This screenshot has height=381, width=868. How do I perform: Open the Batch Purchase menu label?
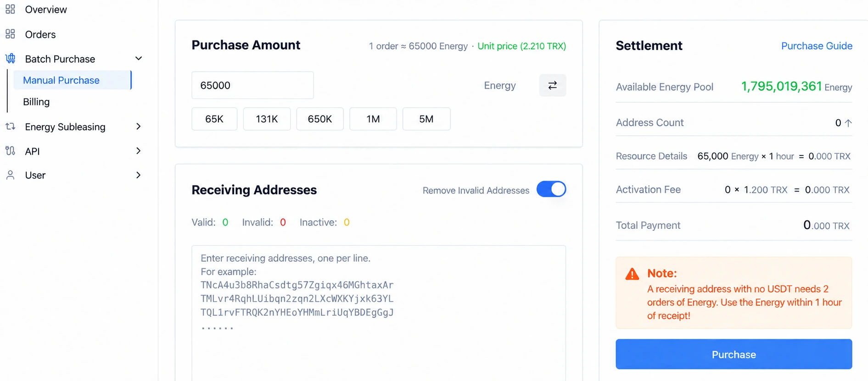[x=60, y=59]
